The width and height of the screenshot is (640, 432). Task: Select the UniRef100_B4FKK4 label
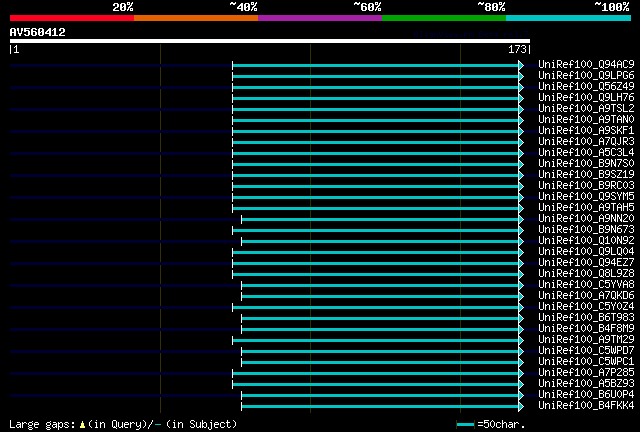tap(586, 406)
